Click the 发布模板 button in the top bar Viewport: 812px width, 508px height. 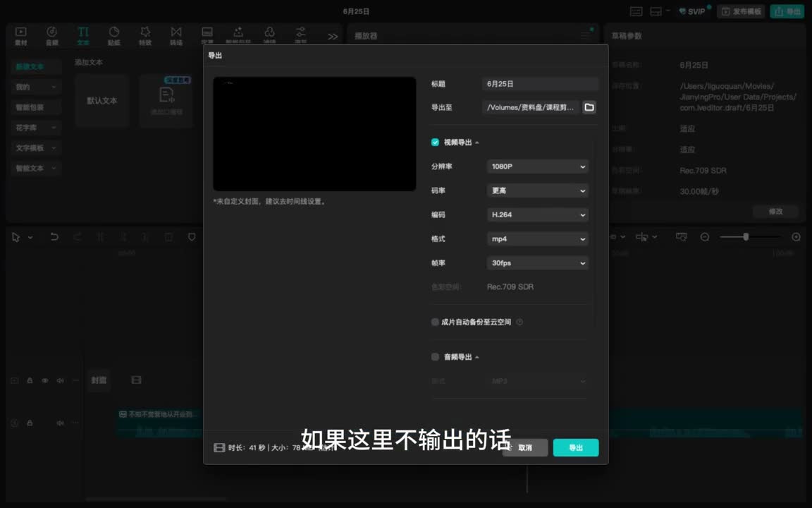[741, 11]
